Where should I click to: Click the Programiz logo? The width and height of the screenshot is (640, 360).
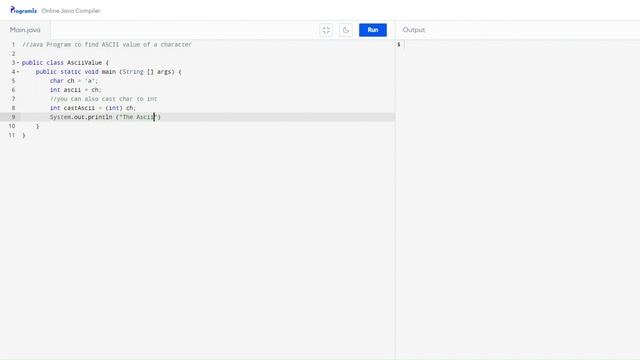coord(23,10)
